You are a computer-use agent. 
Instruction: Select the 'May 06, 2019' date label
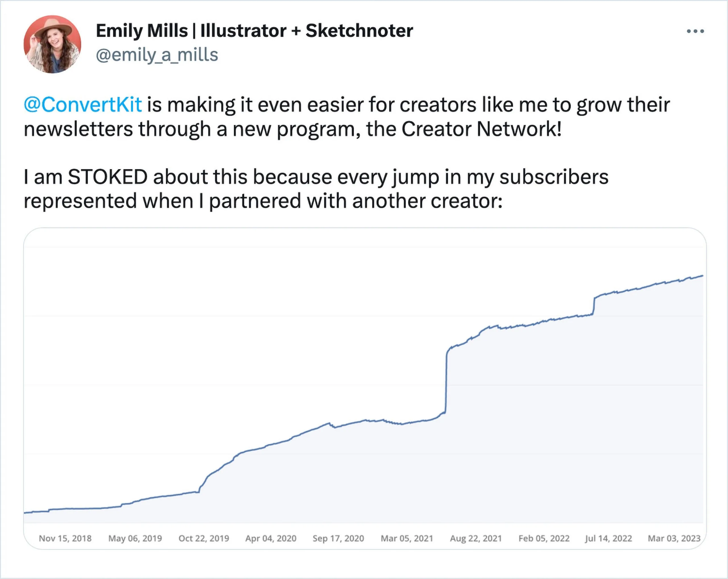coord(135,538)
